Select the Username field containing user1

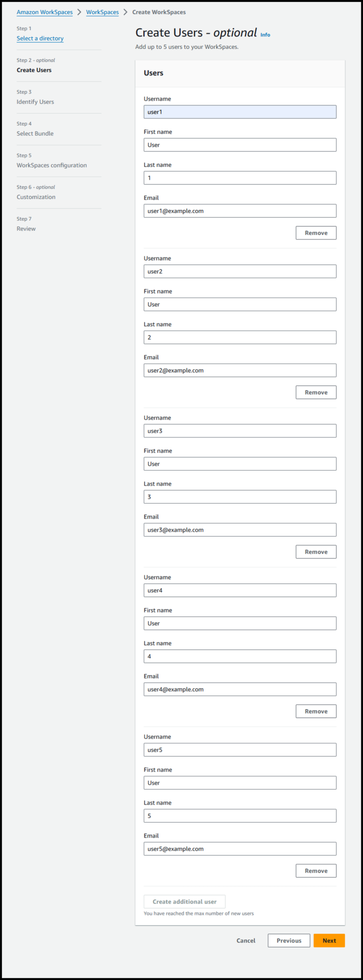(x=240, y=111)
